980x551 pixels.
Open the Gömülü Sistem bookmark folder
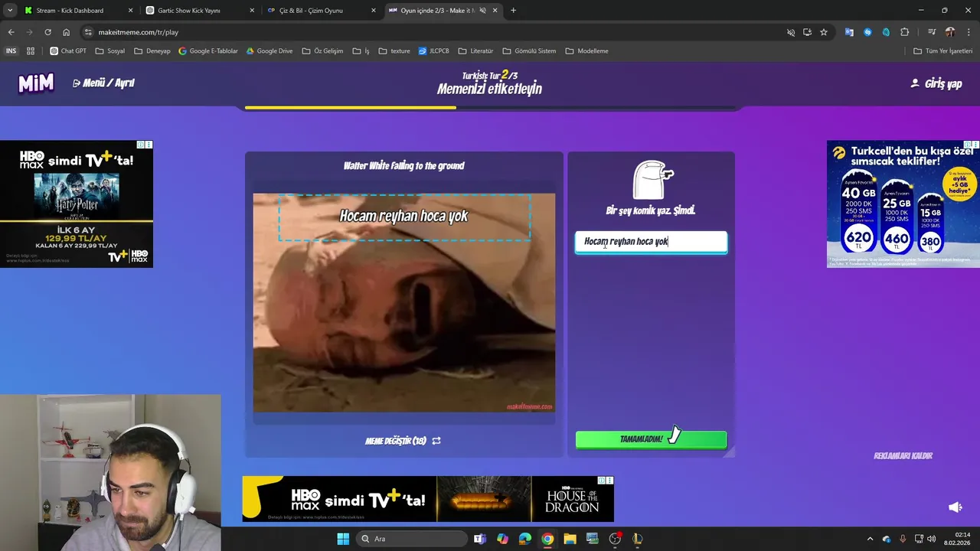[x=529, y=51]
